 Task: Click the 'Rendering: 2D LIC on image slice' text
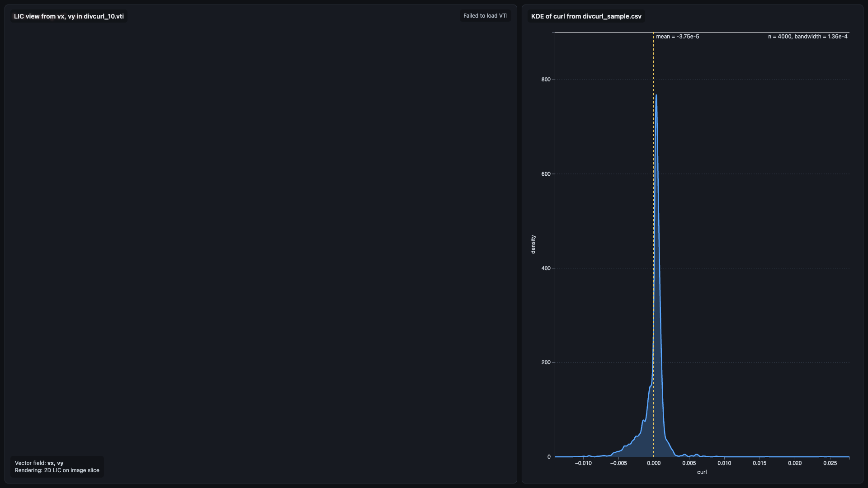[x=57, y=470]
